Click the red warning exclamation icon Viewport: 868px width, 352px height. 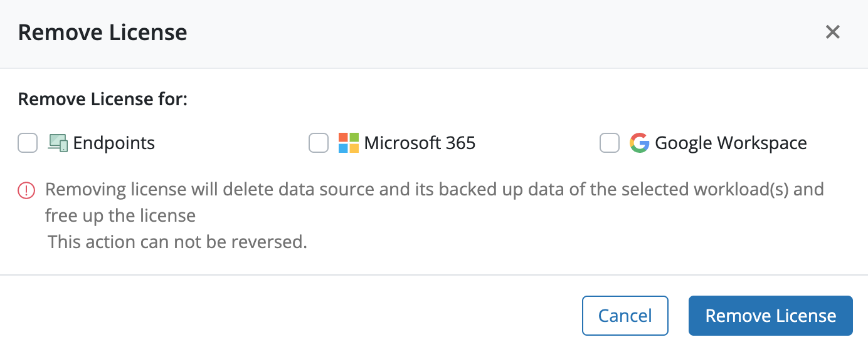coord(26,190)
